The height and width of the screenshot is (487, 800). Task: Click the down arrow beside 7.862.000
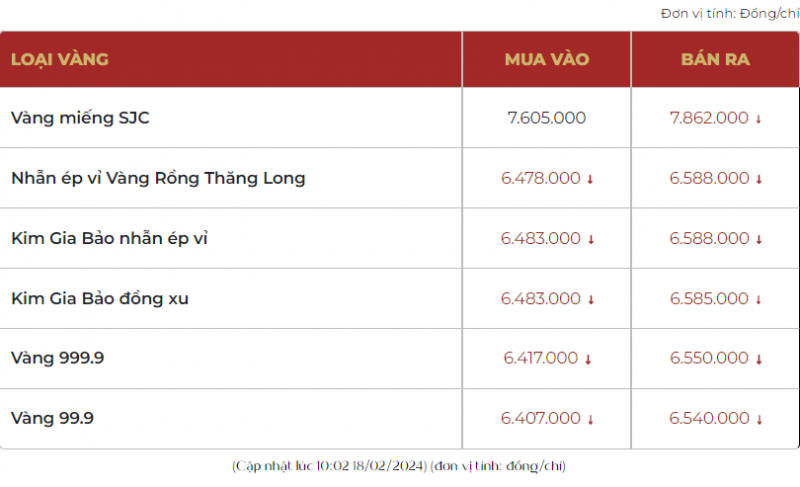[x=759, y=119]
